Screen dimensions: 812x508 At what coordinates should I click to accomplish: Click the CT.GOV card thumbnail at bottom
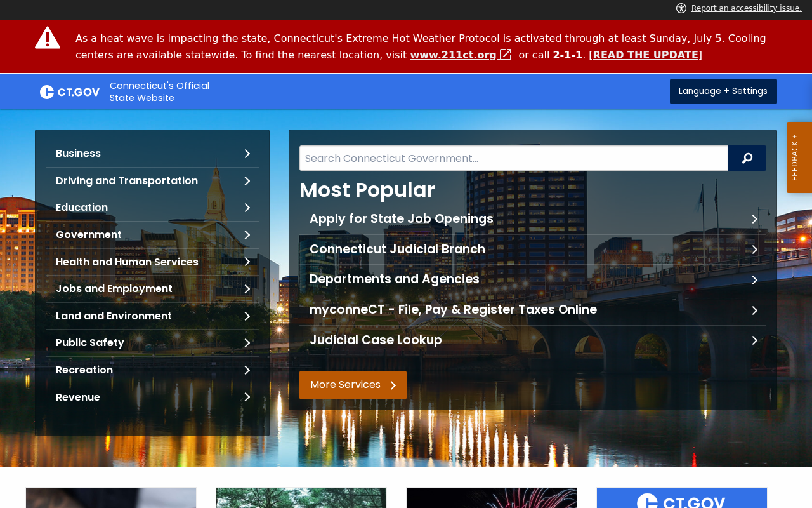click(682, 498)
